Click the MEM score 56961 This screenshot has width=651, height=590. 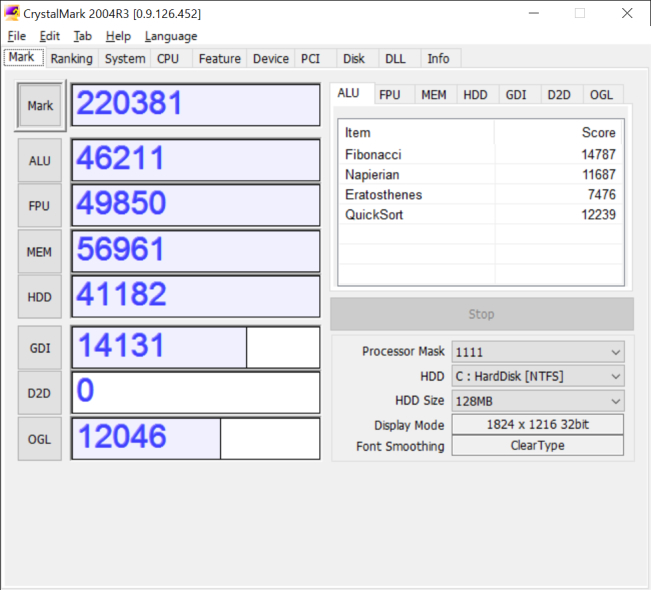pos(196,252)
